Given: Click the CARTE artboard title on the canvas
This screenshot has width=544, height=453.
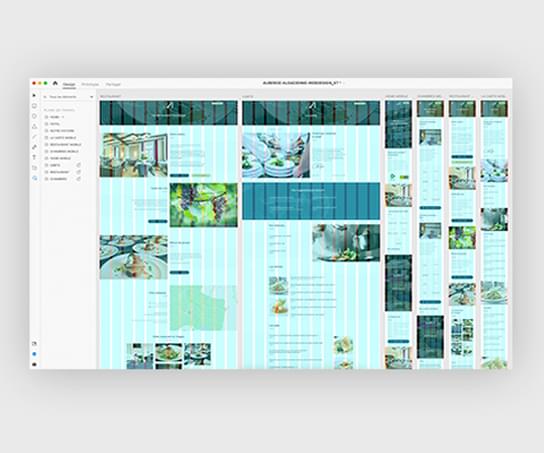Looking at the screenshot, I should point(248,96).
